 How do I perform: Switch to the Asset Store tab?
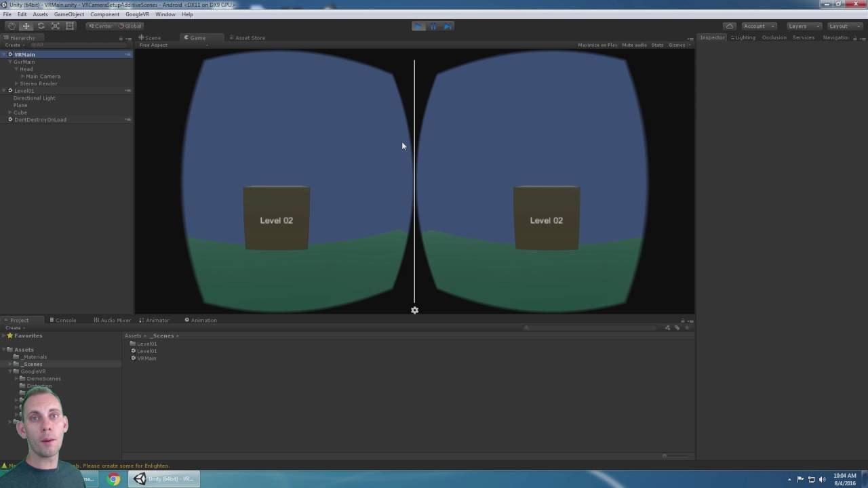(x=247, y=38)
